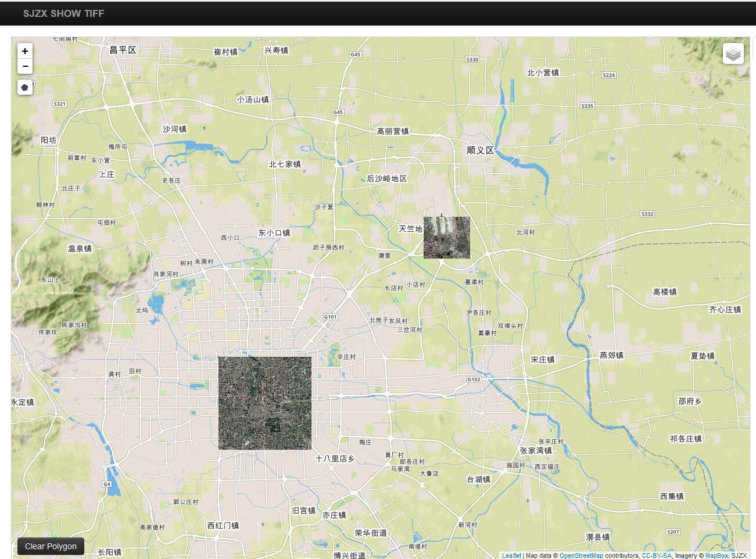Viewport: 756px width, 559px height.
Task: Click the 东小口镇 label
Action: [x=274, y=233]
